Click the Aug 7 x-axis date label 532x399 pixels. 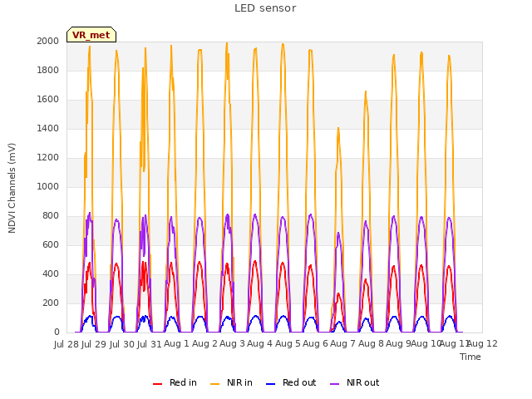pyautogui.click(x=342, y=344)
